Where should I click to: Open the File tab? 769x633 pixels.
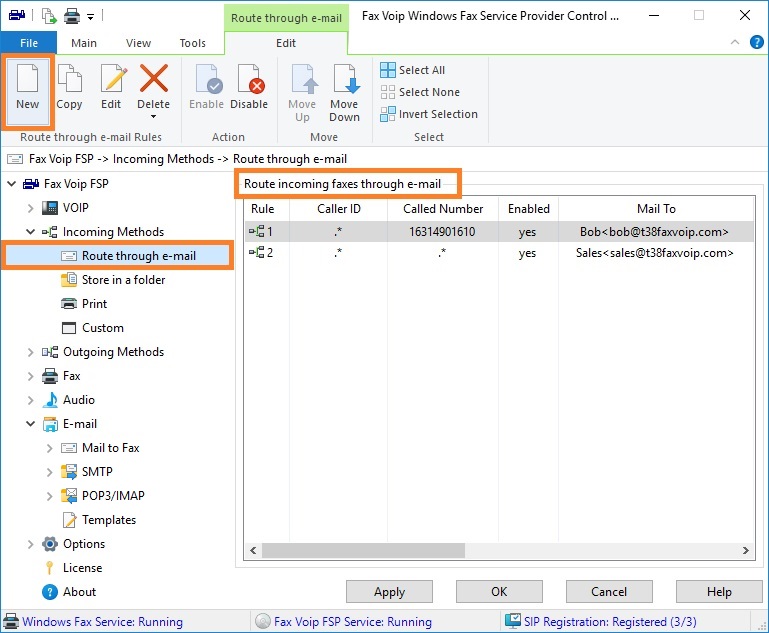(29, 43)
